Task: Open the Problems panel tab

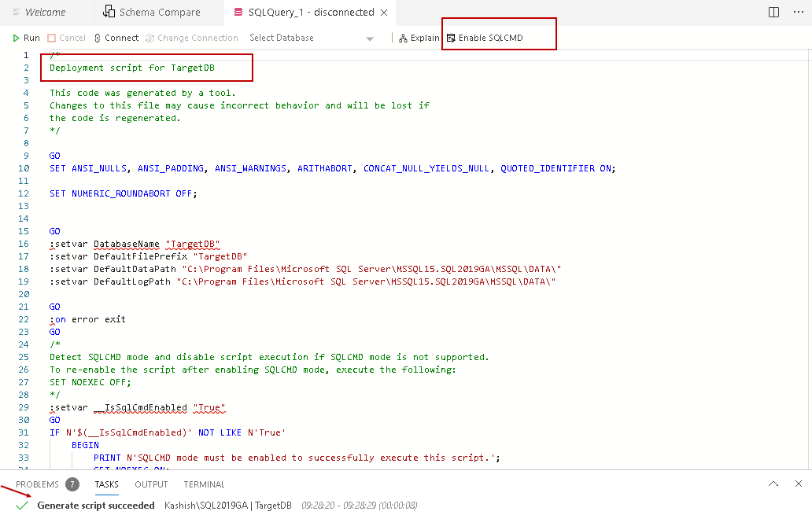Action: tap(37, 484)
